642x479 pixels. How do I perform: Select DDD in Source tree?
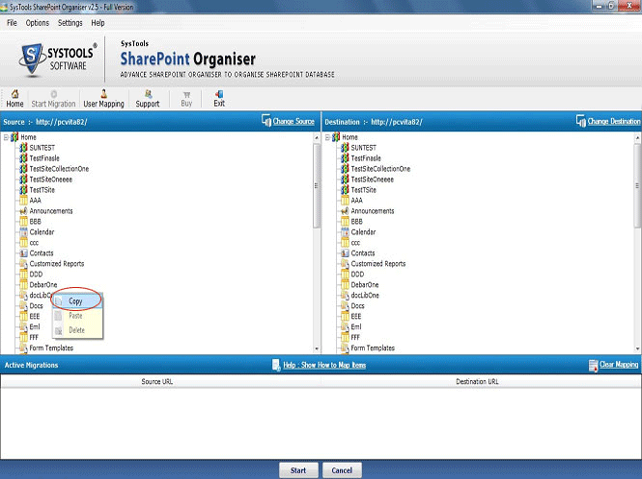(36, 274)
